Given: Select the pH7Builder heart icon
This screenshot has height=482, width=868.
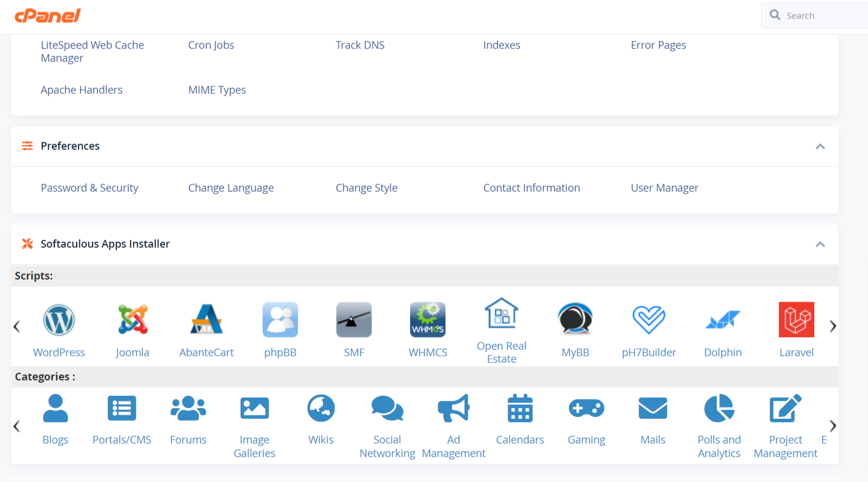Looking at the screenshot, I should coord(649,320).
